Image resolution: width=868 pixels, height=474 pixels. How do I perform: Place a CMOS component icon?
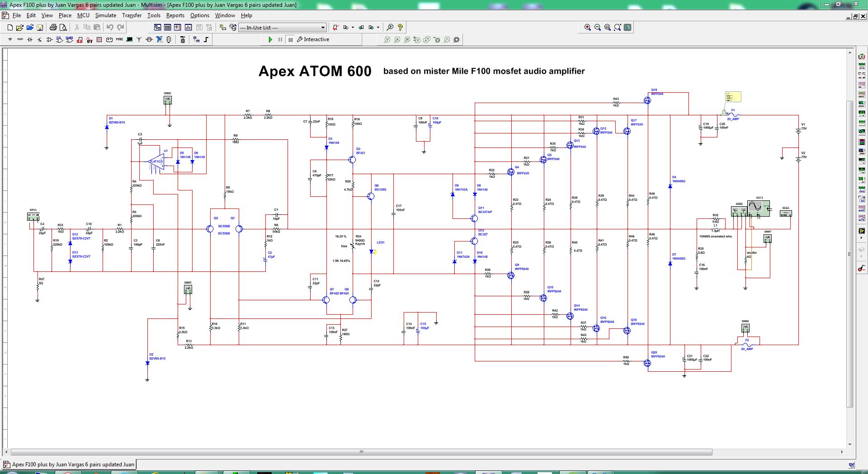69,39
